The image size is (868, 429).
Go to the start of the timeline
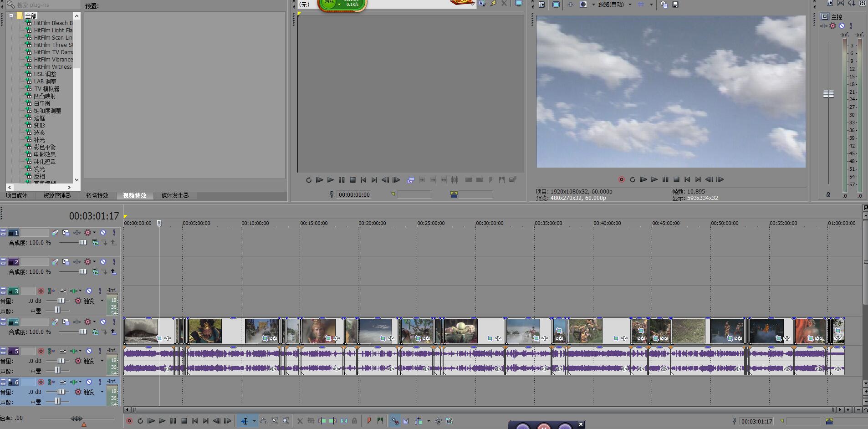195,421
